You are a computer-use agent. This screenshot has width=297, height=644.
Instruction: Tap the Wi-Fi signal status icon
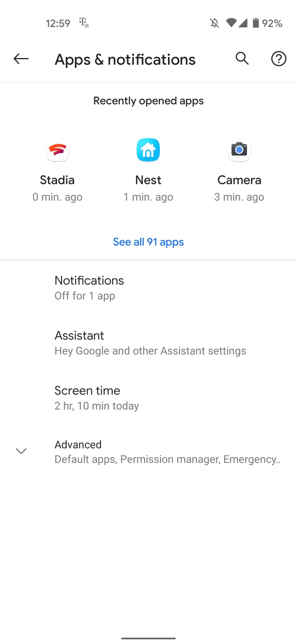231,23
